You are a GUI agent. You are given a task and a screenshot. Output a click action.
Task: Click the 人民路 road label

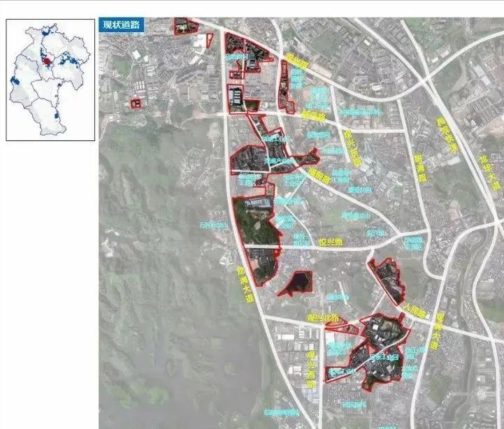tap(415, 311)
